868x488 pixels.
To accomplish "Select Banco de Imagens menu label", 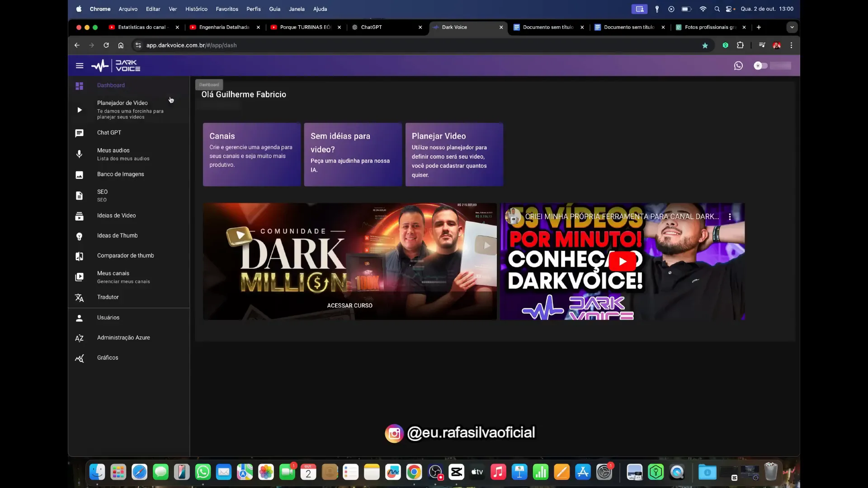I will coord(120,174).
